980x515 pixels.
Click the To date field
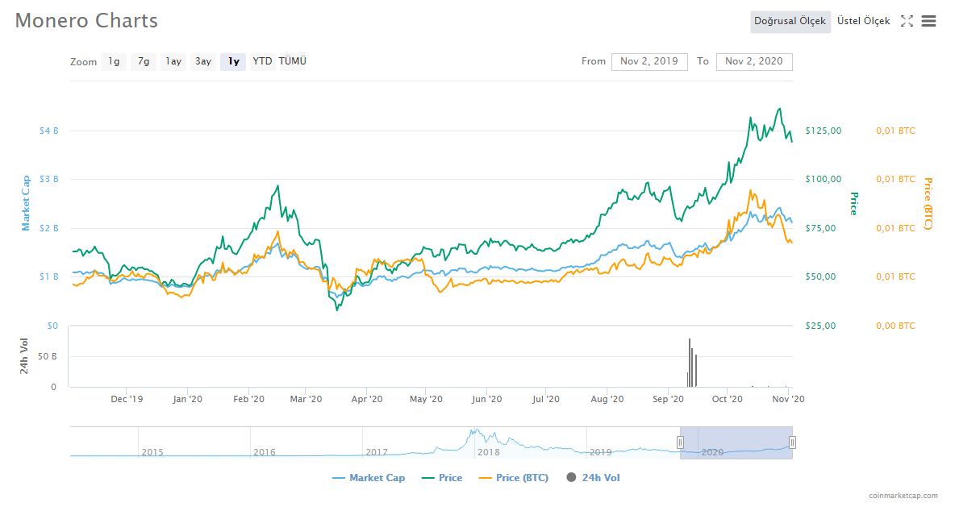pyautogui.click(x=754, y=61)
